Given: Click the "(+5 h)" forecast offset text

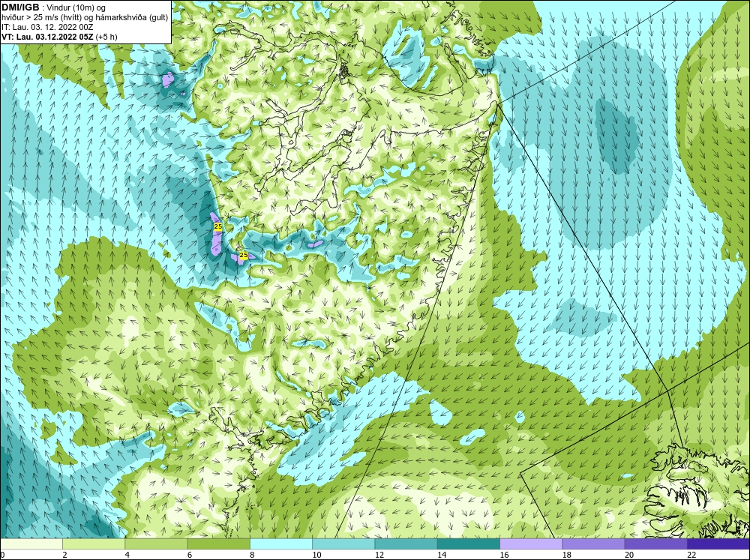Looking at the screenshot, I should coord(106,37).
